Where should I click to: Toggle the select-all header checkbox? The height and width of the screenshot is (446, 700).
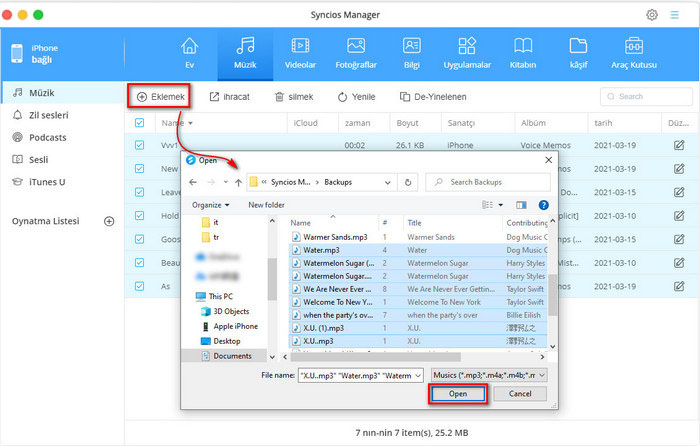[139, 123]
